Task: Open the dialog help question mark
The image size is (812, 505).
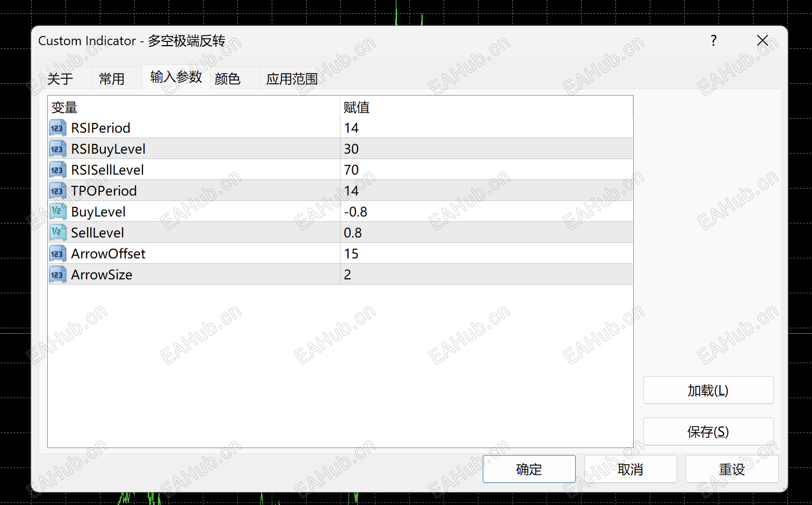Action: click(713, 40)
